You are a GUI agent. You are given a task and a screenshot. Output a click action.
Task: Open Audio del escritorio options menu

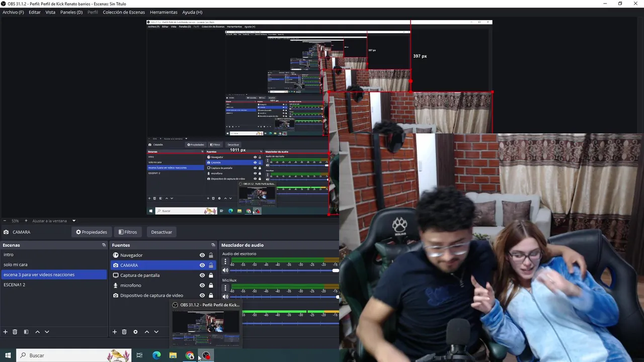pos(225,261)
